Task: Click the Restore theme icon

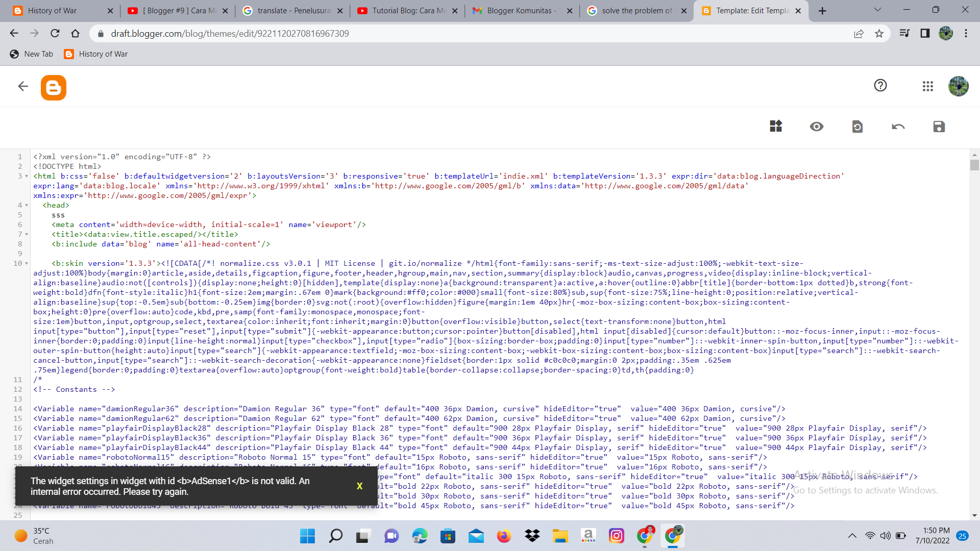Action: click(857, 127)
